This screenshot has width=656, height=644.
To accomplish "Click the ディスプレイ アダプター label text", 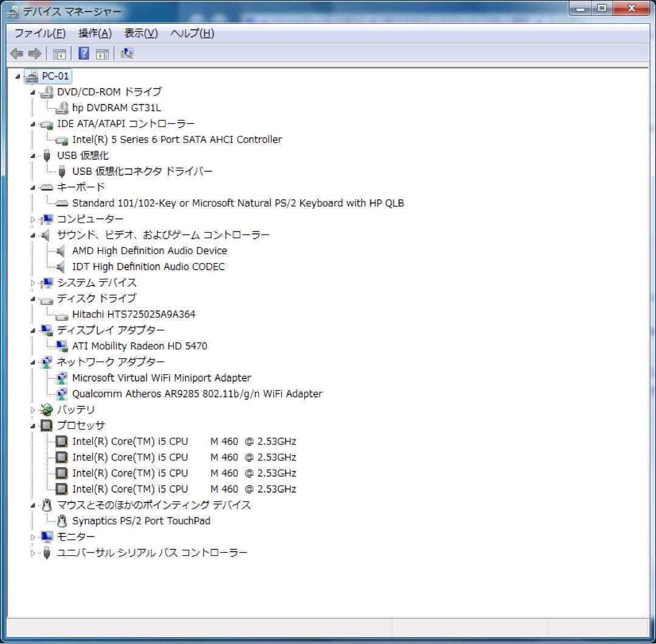I will click(x=111, y=331).
